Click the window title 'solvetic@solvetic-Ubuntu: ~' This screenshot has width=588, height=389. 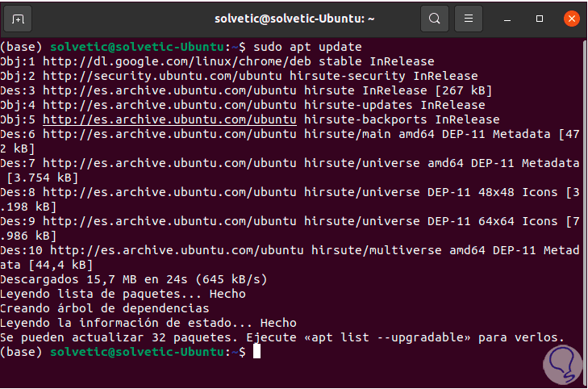(x=294, y=19)
